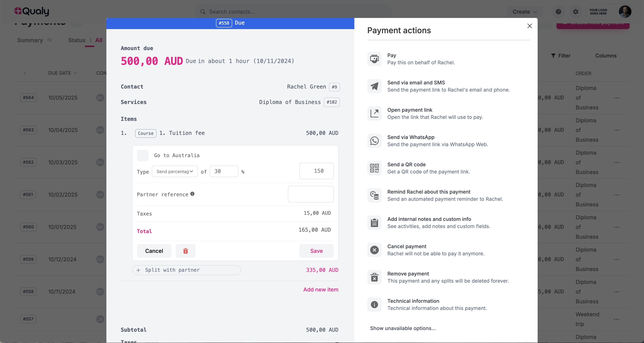644x343 pixels.
Task: Click Split with partner button
Action: click(187, 270)
